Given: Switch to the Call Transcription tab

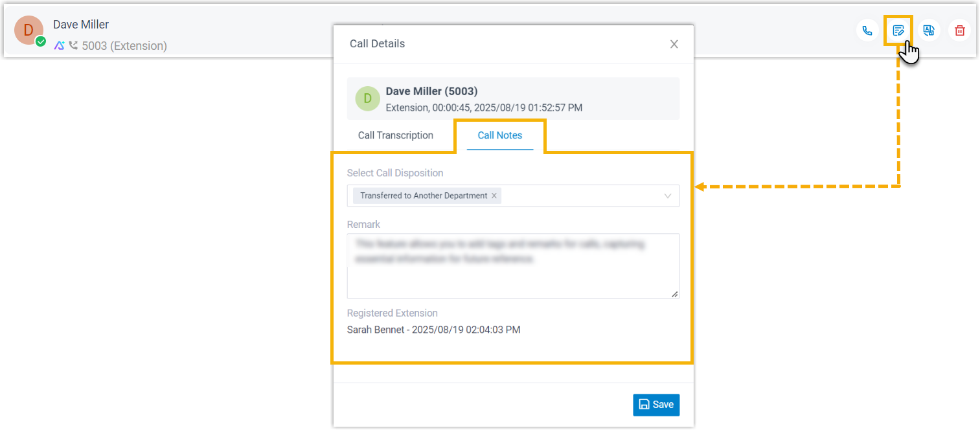Looking at the screenshot, I should 395,135.
